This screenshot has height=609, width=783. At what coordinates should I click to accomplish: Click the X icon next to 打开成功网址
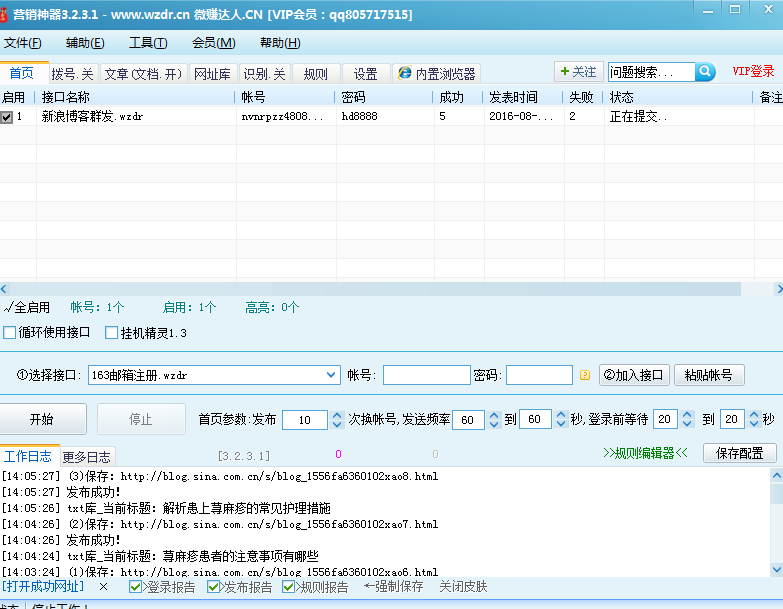[x=104, y=587]
